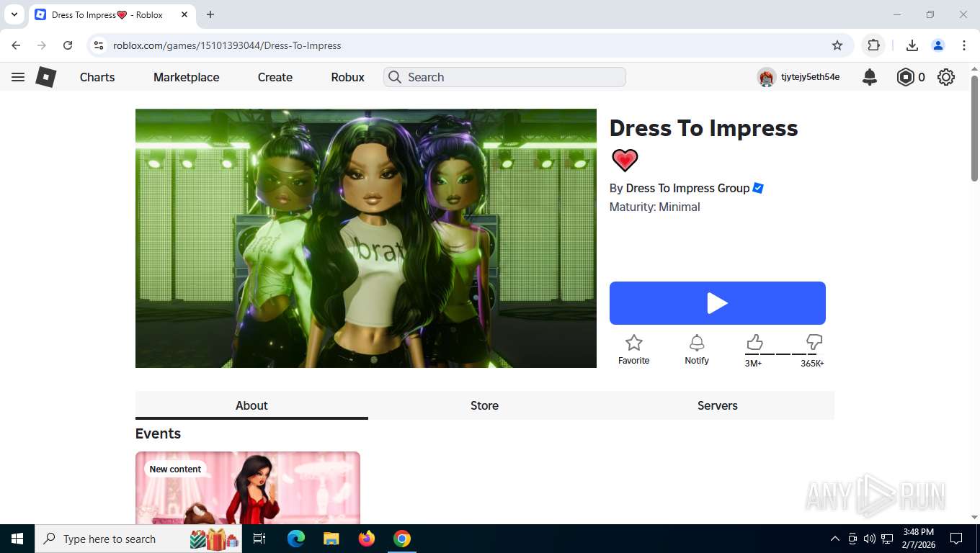Switch to the Servers tab
This screenshot has height=553, width=980.
pyautogui.click(x=718, y=405)
